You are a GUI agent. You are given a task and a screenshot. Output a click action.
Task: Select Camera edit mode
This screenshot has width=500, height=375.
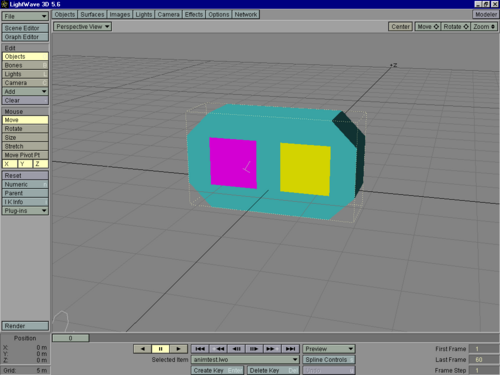tap(25, 83)
